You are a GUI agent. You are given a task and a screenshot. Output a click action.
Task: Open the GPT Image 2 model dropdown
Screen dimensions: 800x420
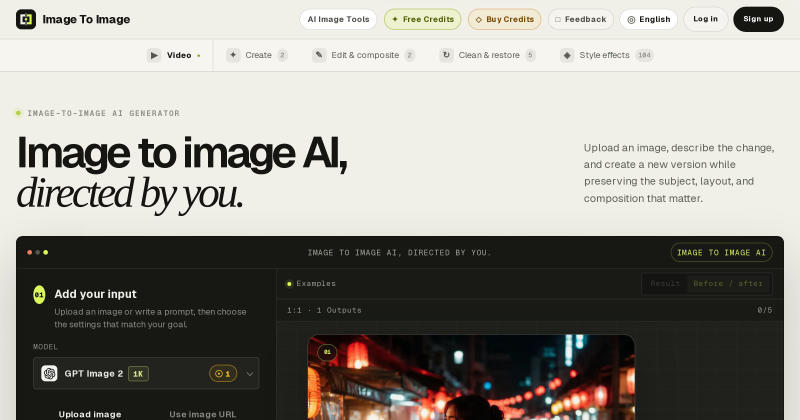[146, 374]
